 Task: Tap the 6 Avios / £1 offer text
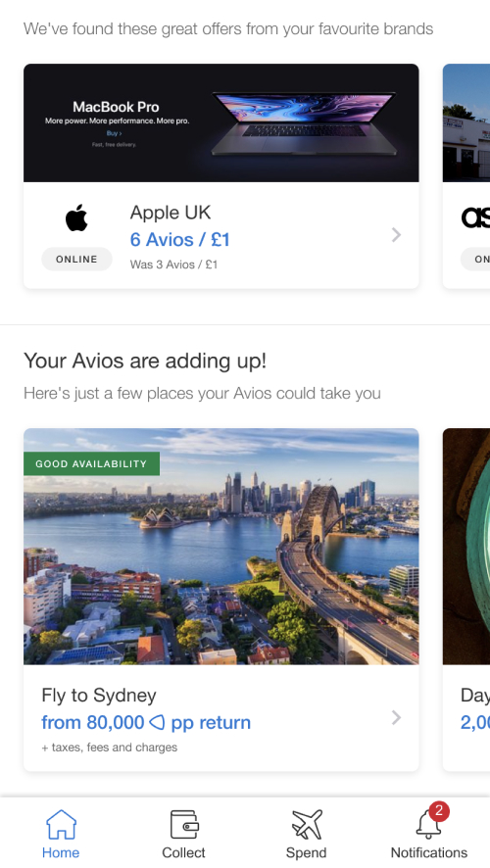point(180,240)
